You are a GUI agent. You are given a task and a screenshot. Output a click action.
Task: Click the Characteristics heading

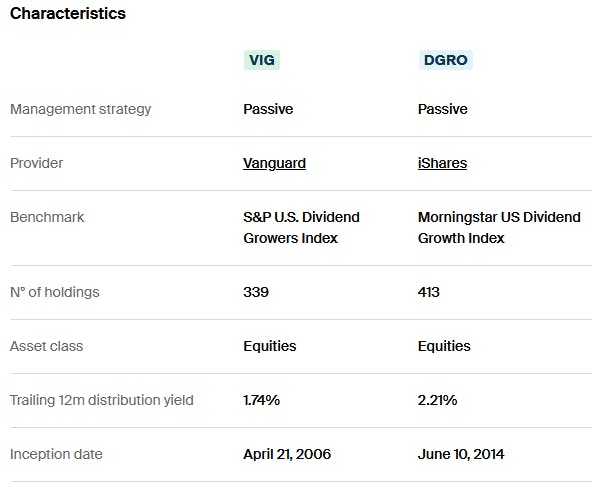[68, 14]
